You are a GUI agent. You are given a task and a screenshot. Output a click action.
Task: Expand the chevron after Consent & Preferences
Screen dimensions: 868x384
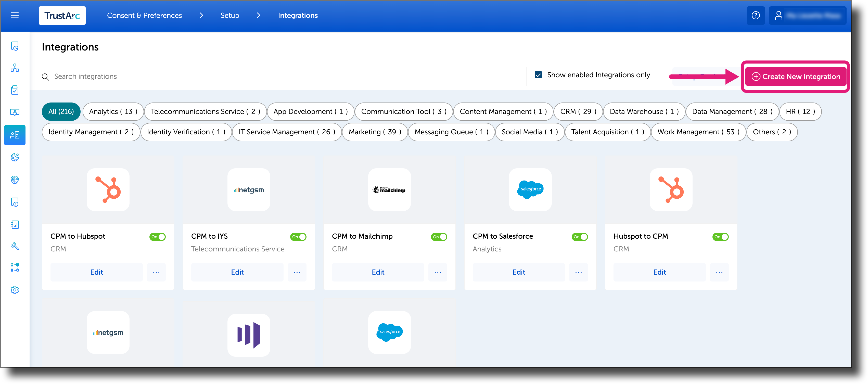click(x=201, y=16)
